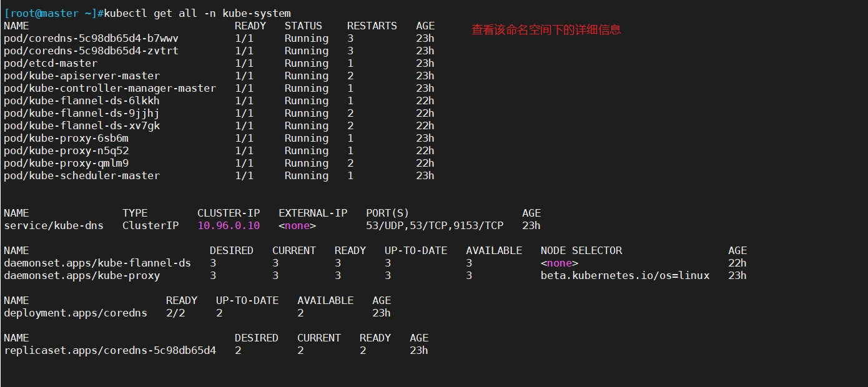Select pod/kube-flannel-ds-9jjhj name
This screenshot has height=387, width=868.
click(x=82, y=113)
